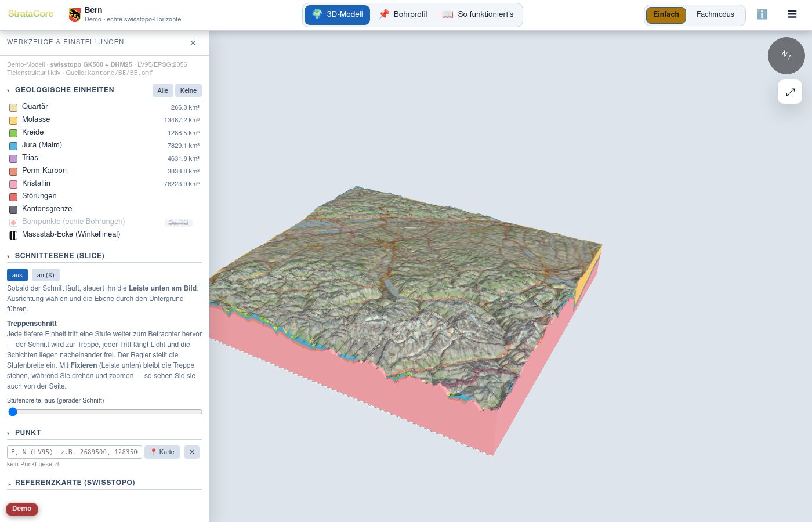
Task: Open the info icon in header
Action: [762, 14]
